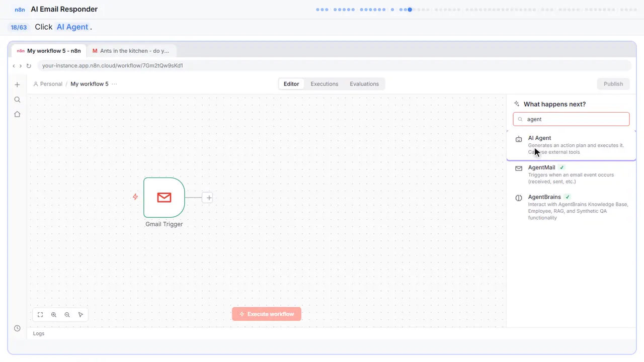Click the Personal breadcrumb link
Image resolution: width=644 pixels, height=362 pixels.
[48, 84]
